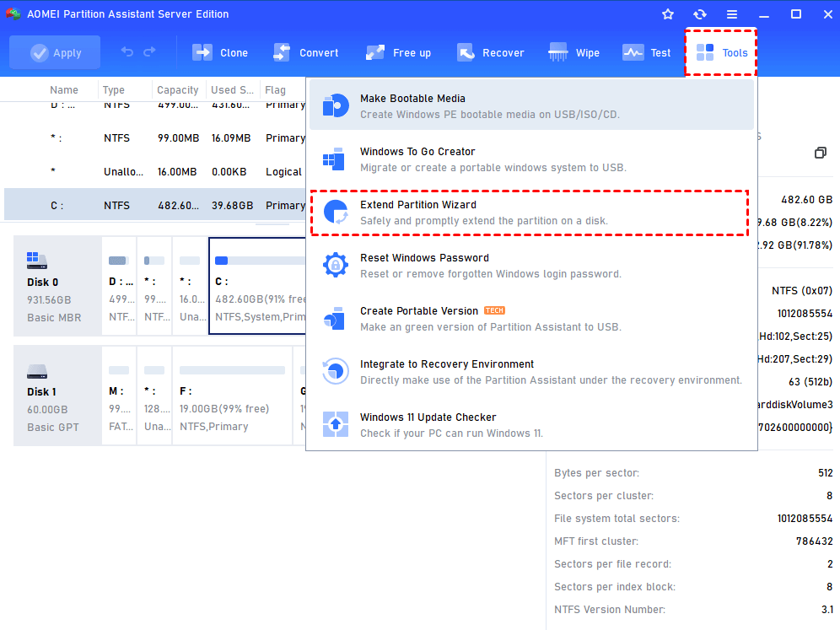Click the Create Portable Version icon

click(x=334, y=318)
